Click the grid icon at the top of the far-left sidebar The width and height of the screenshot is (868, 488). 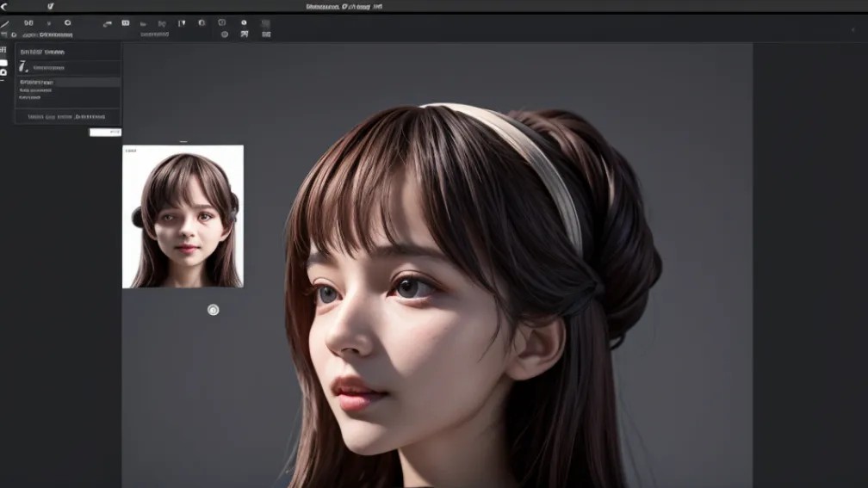pyautogui.click(x=3, y=50)
